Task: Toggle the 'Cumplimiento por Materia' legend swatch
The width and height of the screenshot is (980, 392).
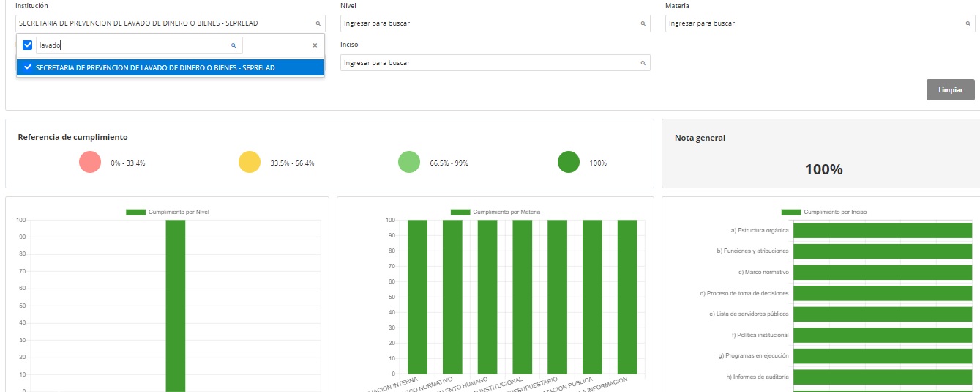Action: [460, 212]
